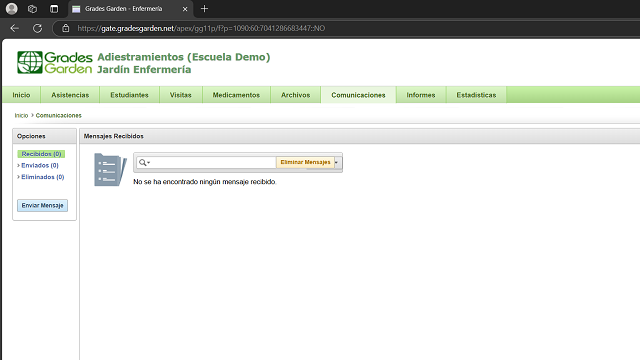
Task: Close the Grades Garden - Enfermería tab
Action: point(185,9)
